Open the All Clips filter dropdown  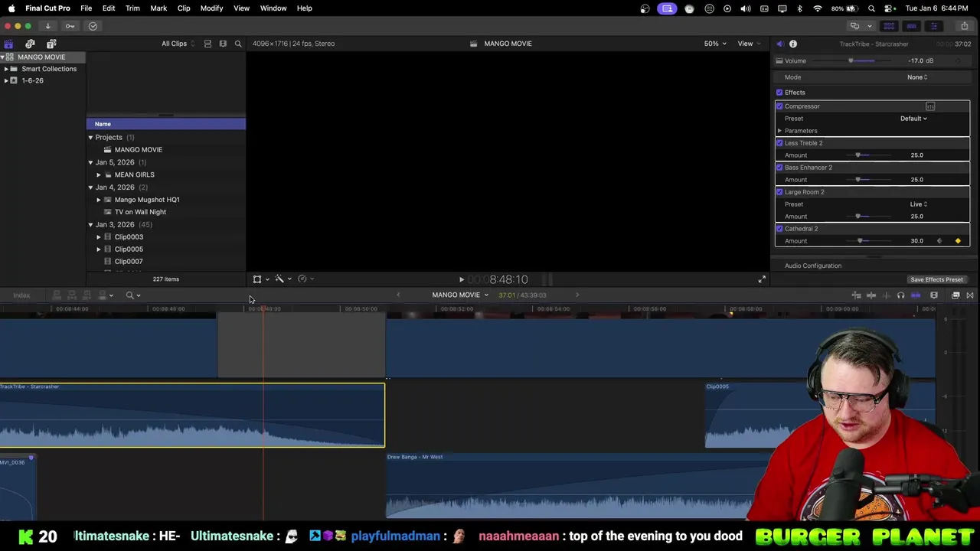click(178, 44)
